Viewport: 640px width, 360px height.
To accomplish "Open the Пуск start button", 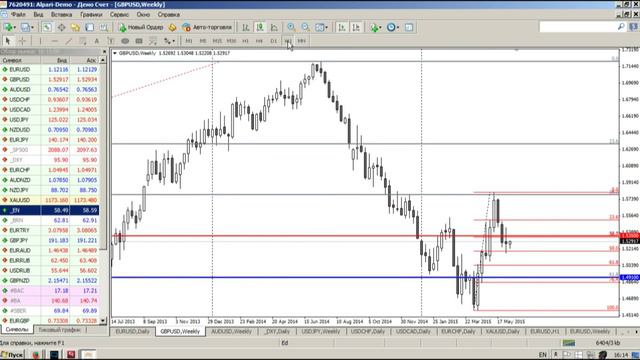I will click(x=12, y=355).
